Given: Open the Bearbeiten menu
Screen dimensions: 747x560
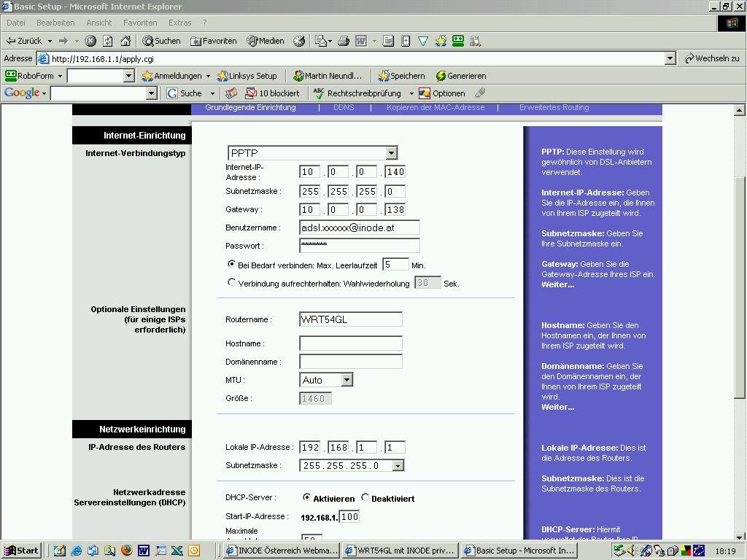Looking at the screenshot, I should (x=55, y=23).
